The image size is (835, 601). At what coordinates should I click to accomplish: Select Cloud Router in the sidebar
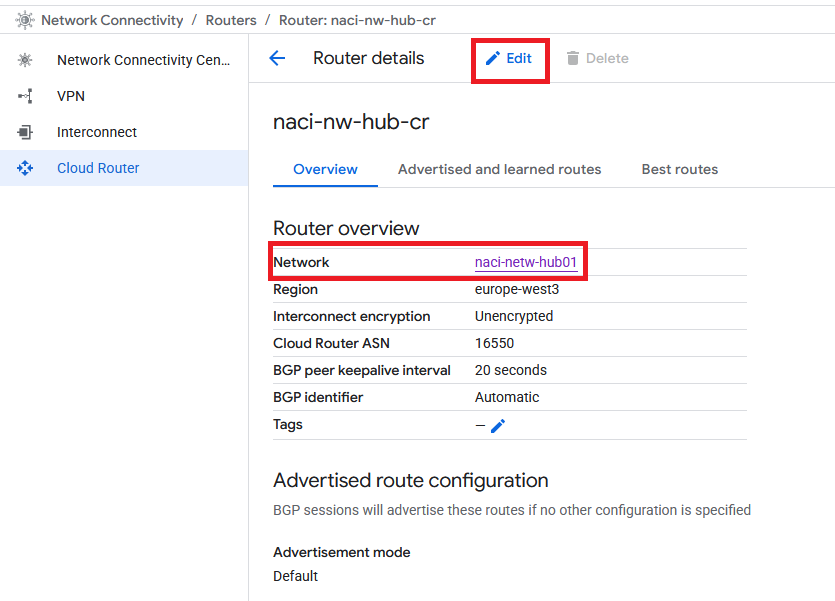[x=98, y=168]
